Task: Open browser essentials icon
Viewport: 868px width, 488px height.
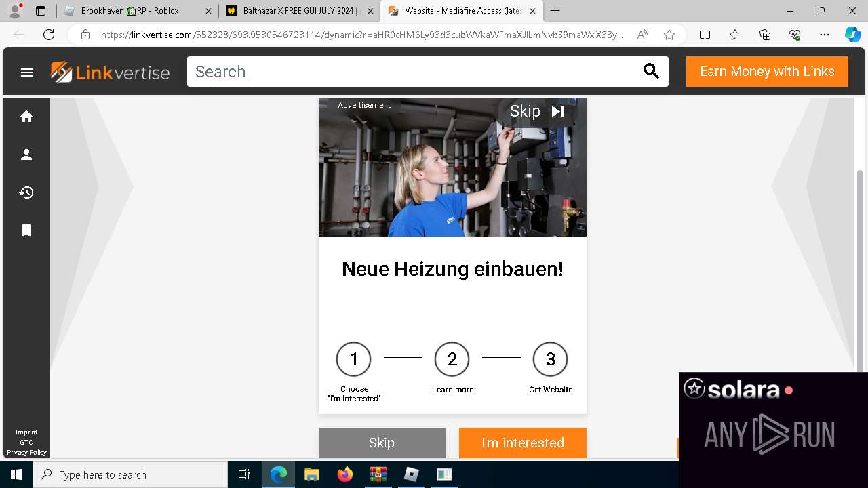Action: pyautogui.click(x=795, y=35)
